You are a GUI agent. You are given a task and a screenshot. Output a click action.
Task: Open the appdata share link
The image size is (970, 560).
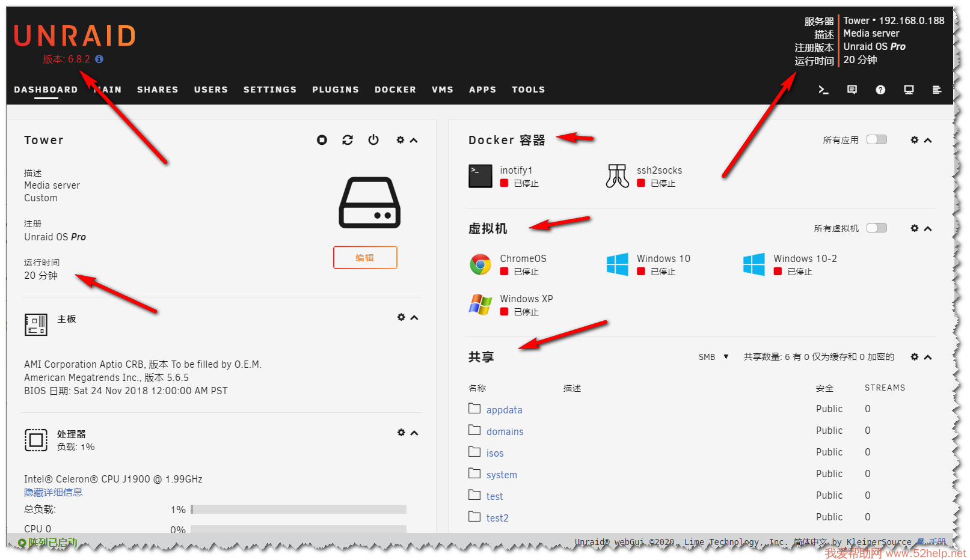pyautogui.click(x=504, y=410)
